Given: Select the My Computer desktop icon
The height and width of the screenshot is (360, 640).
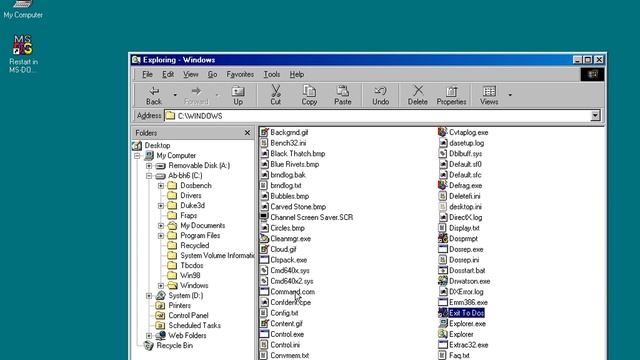Looking at the screenshot, I should coord(23,10).
